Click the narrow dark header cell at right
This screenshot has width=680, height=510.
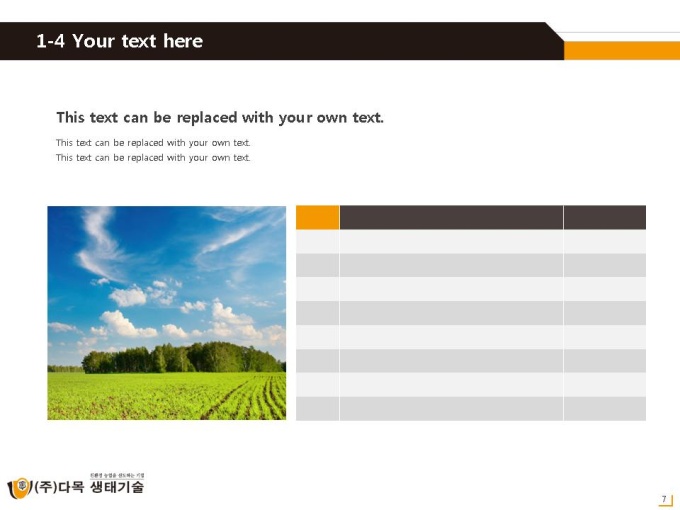tap(605, 217)
